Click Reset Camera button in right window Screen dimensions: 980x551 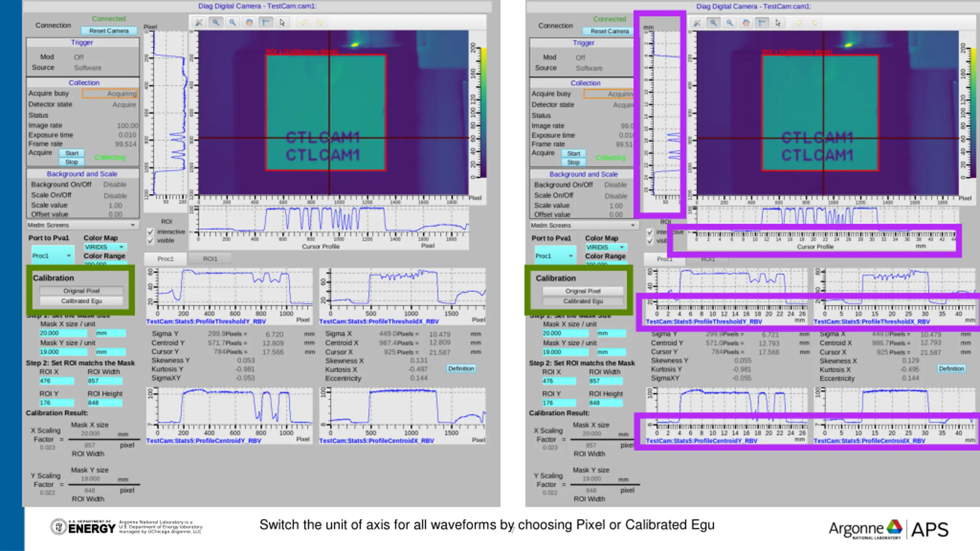point(609,31)
